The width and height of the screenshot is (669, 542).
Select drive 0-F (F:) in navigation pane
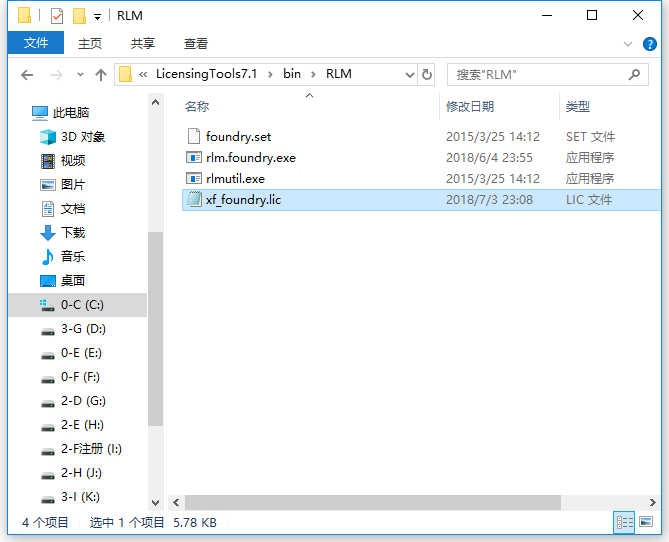pyautogui.click(x=80, y=376)
